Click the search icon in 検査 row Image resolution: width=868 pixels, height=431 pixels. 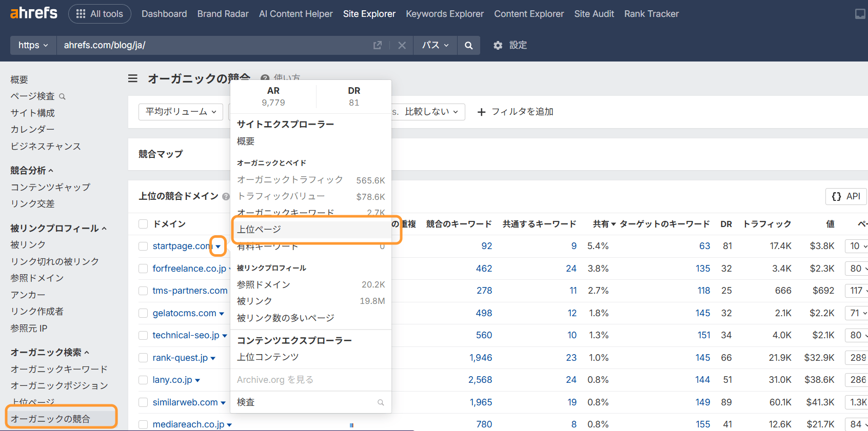pos(381,402)
